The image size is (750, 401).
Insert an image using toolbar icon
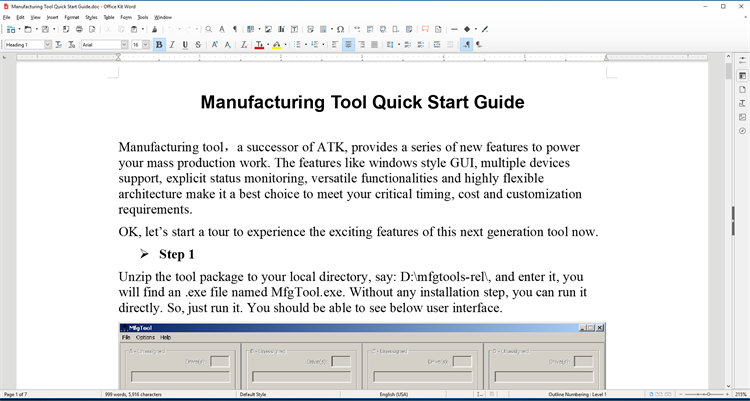tap(268, 29)
